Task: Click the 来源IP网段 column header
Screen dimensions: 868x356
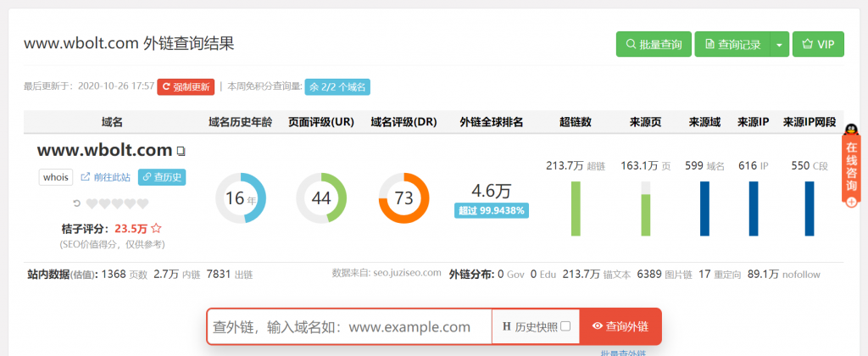Action: coord(810,122)
